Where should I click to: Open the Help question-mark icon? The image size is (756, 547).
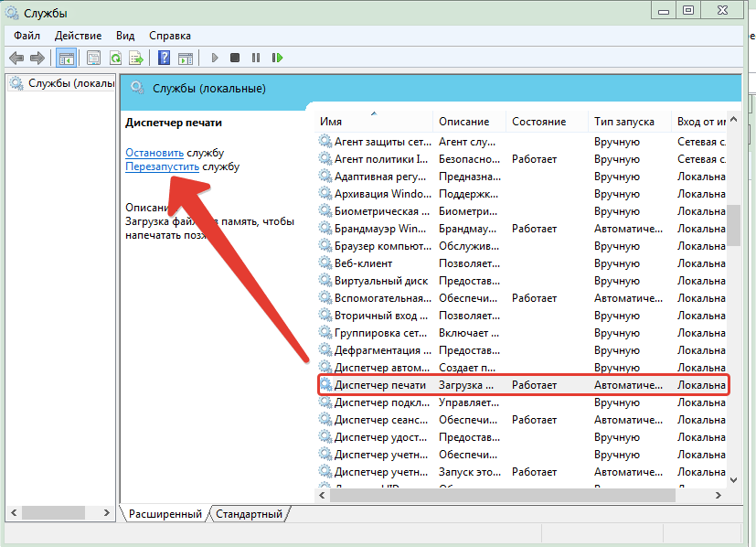[164, 58]
